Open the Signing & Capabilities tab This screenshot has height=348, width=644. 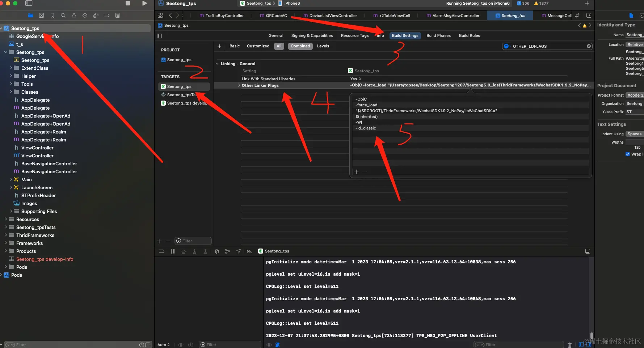pyautogui.click(x=312, y=36)
